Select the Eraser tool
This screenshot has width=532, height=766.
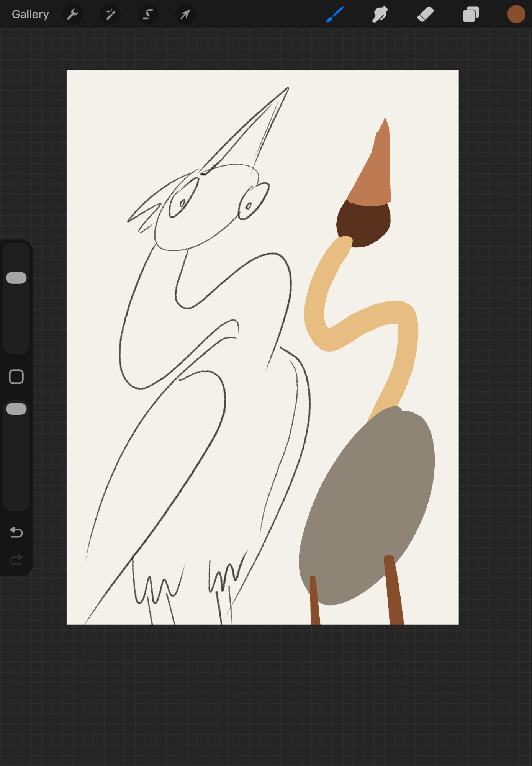point(425,15)
